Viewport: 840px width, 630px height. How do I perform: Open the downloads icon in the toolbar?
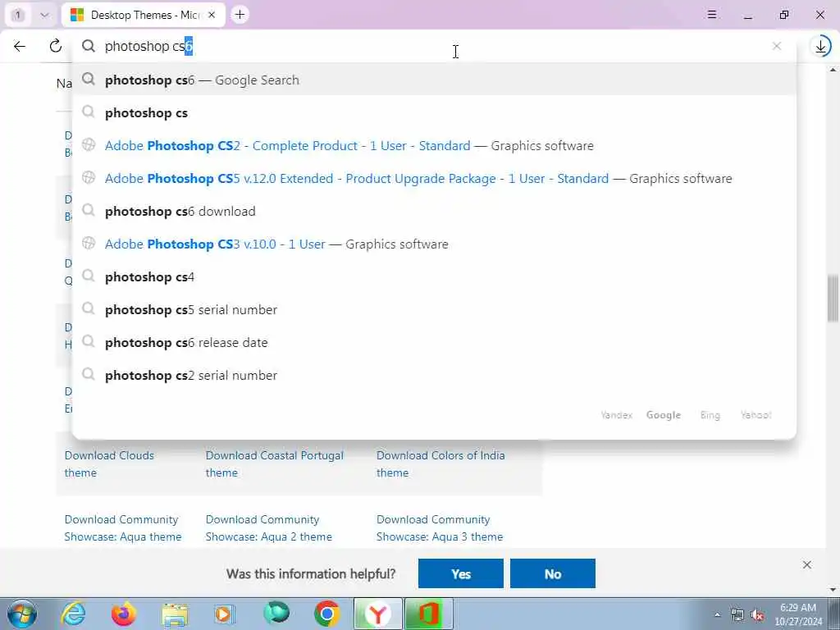pyautogui.click(x=820, y=47)
